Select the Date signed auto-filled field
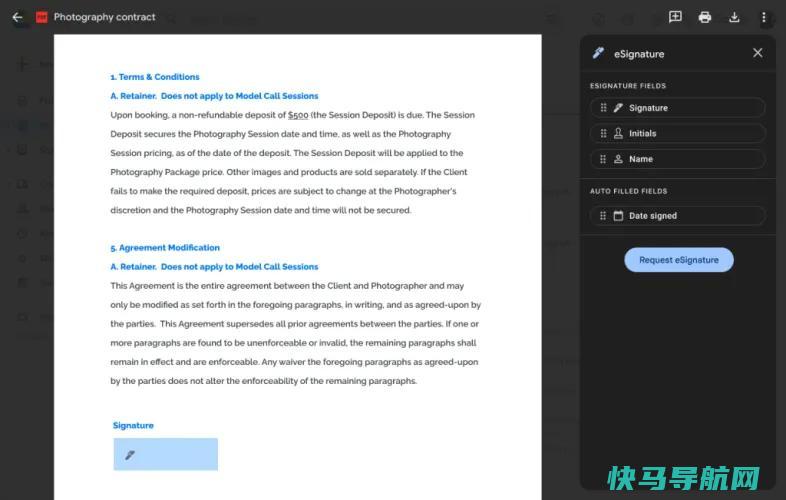Screen dimensions: 786x500 (x=678, y=216)
